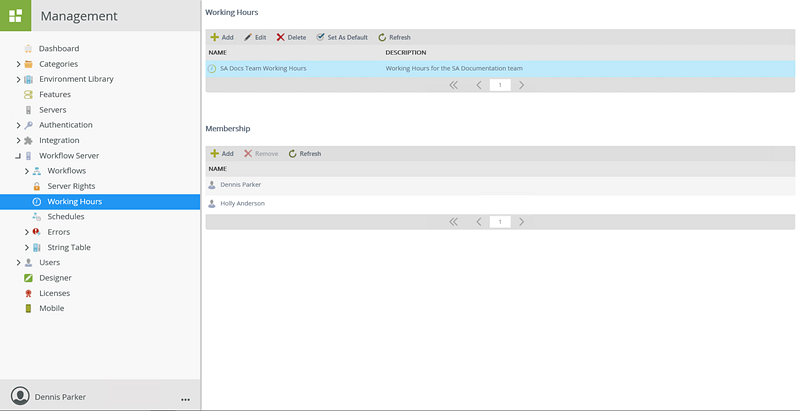800x411 pixels.
Task: Click the String Table icon
Action: [x=37, y=247]
